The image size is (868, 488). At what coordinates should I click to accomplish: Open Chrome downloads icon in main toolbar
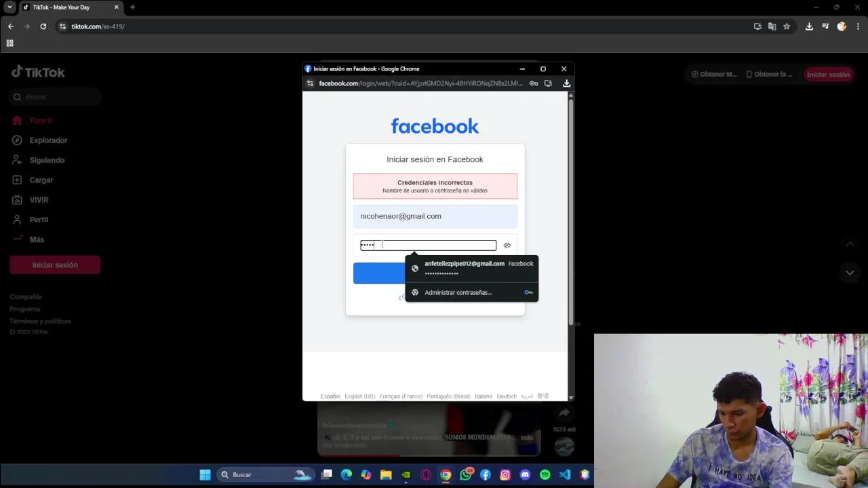tap(809, 26)
